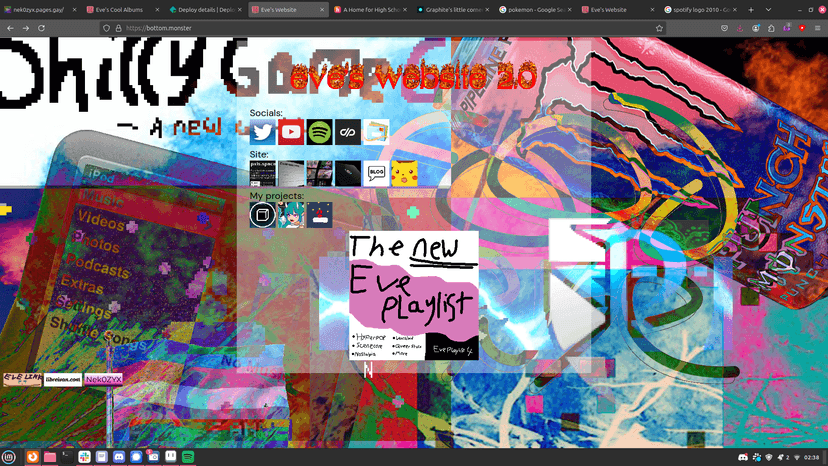Open the Spotify social link icon
Viewport: 828px width, 466px height.
(x=319, y=132)
